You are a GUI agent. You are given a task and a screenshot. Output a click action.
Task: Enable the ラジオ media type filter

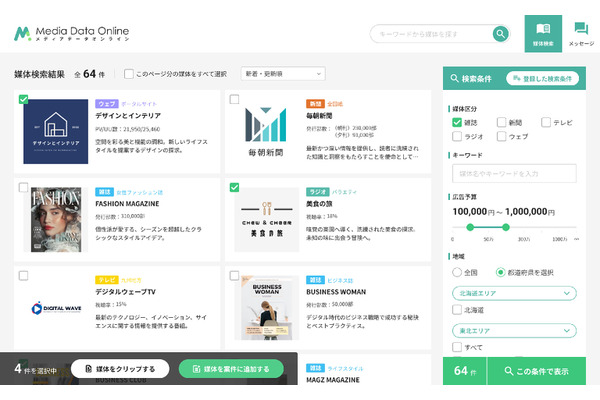point(457,136)
